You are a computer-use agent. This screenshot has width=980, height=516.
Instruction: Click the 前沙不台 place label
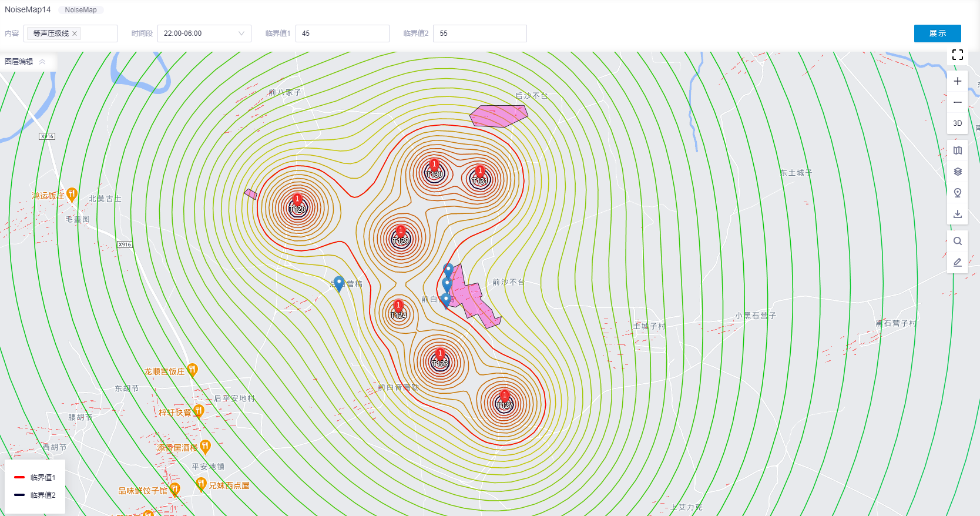point(509,282)
